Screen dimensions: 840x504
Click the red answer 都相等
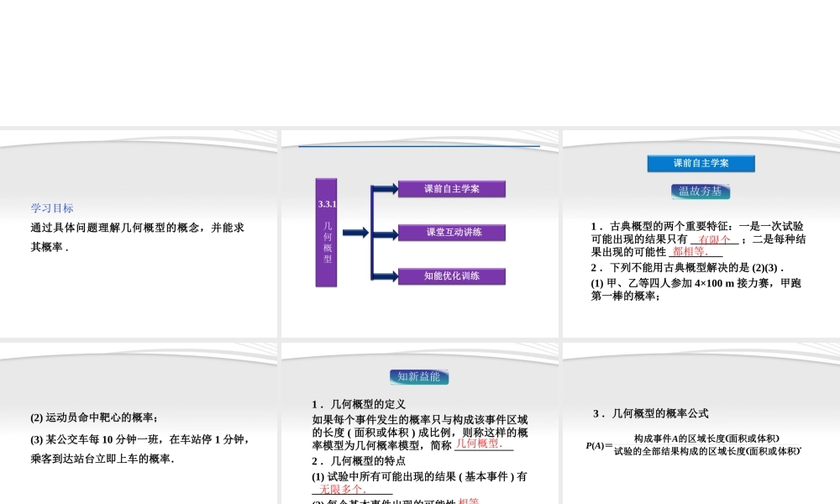(x=690, y=252)
